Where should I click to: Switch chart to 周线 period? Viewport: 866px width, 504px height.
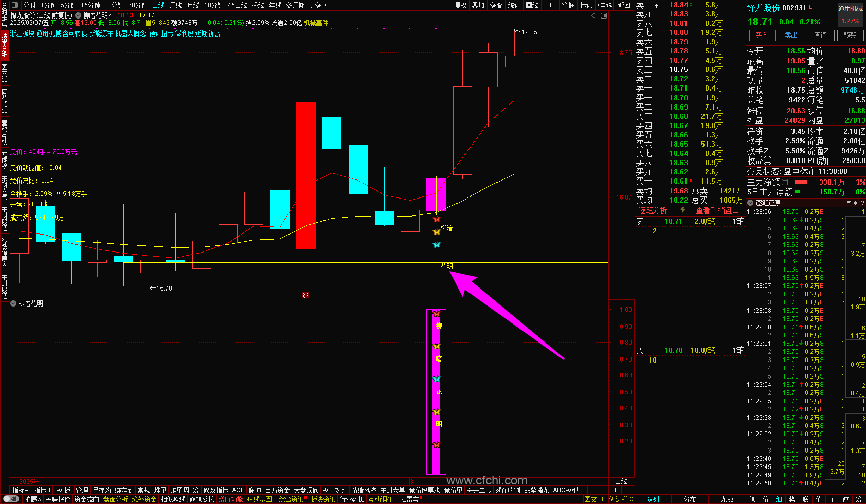176,5
